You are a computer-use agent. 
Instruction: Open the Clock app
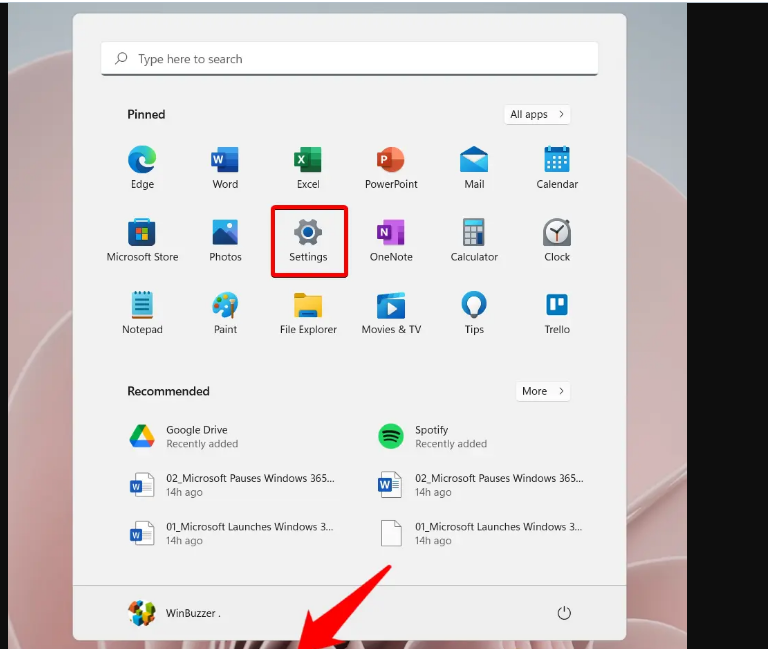coord(557,240)
